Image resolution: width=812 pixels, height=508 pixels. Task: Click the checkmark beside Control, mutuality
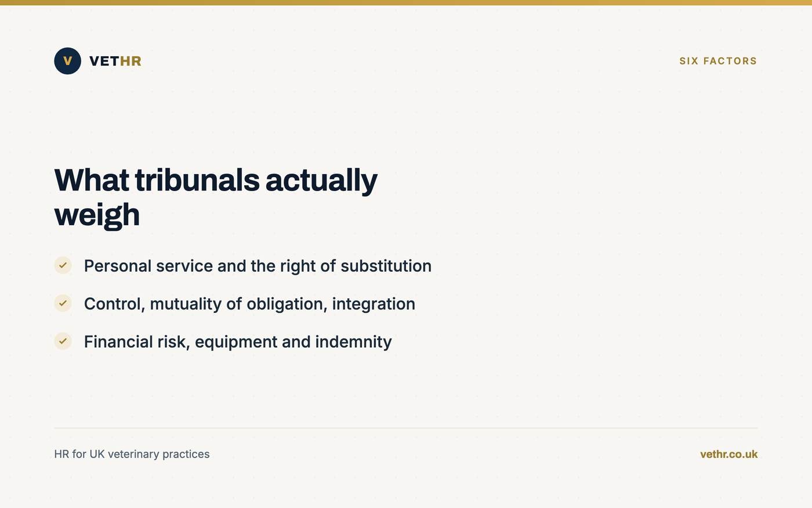click(63, 303)
